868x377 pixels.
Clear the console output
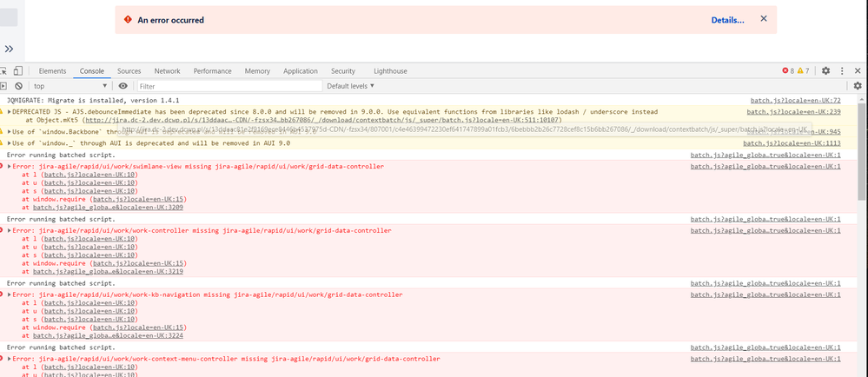point(18,86)
